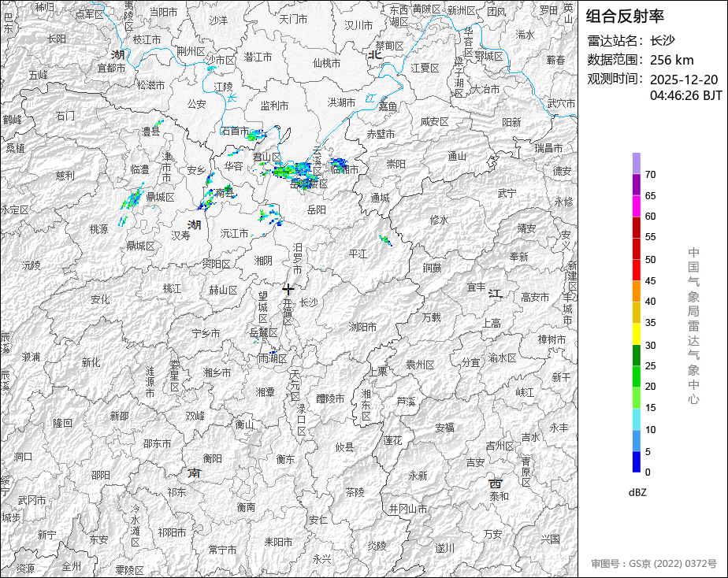Pick the cyan swatch between 10 and 15 dBZ

tap(637, 420)
